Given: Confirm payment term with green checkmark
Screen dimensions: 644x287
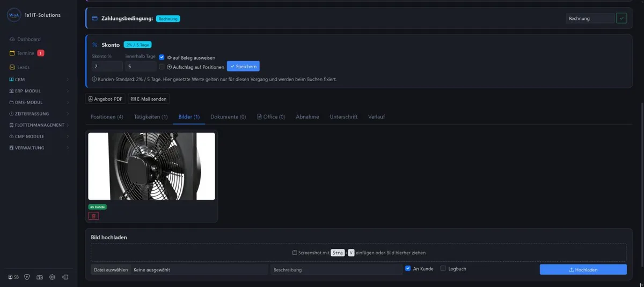Looking at the screenshot, I should (621, 18).
